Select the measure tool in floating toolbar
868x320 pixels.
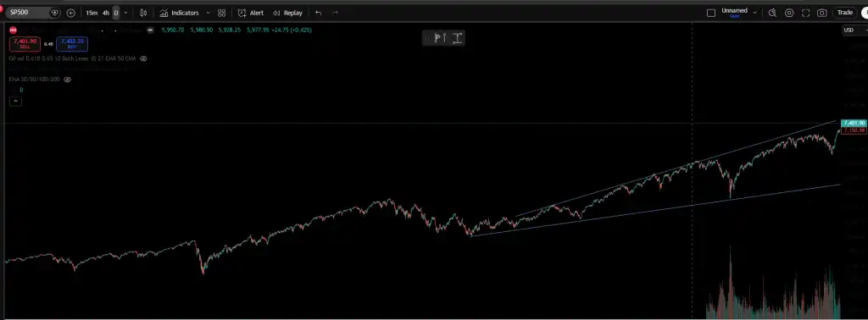[457, 38]
